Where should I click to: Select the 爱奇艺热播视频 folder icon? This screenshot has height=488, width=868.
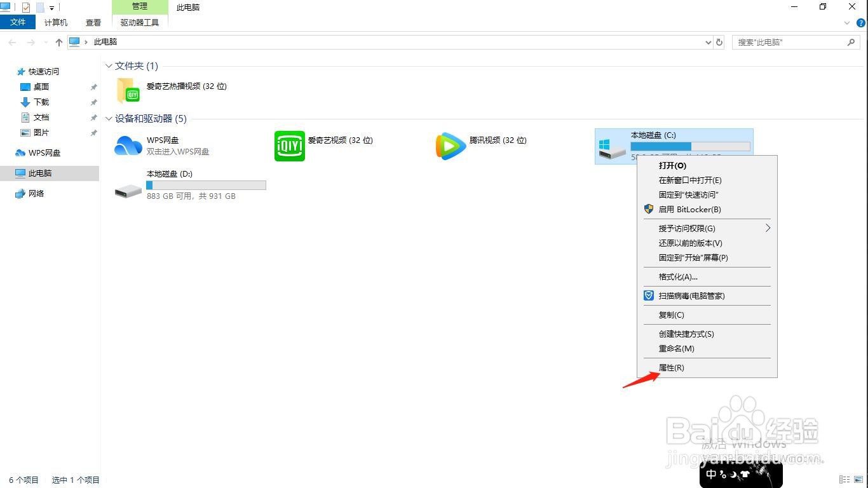coord(128,91)
